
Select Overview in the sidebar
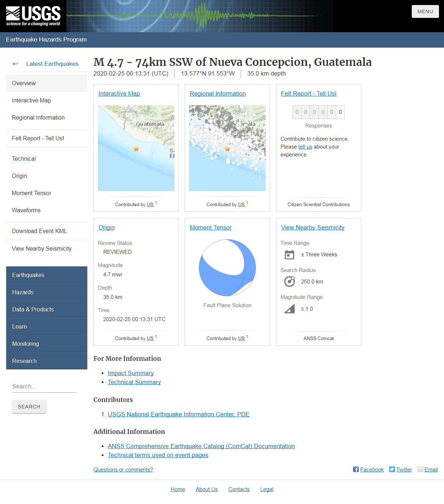(47, 83)
